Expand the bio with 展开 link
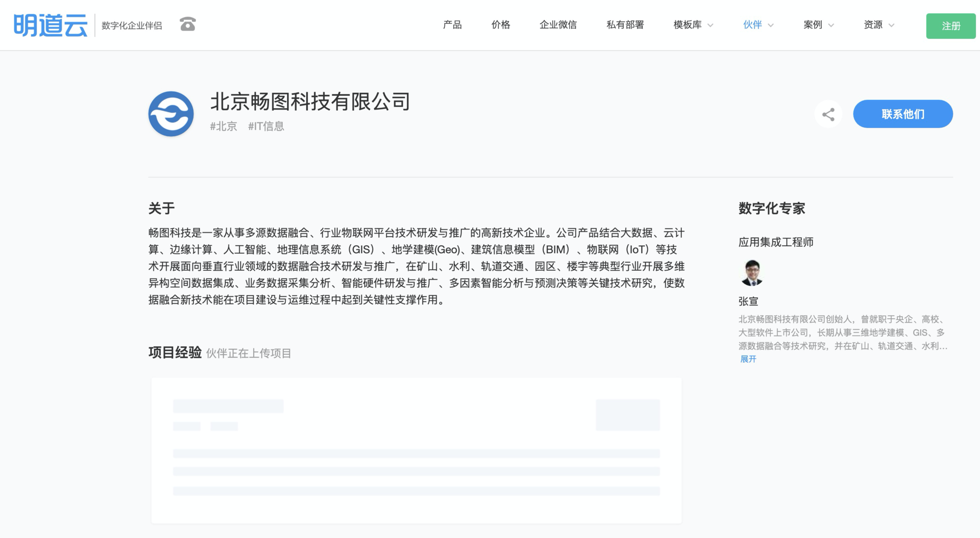 [x=748, y=359]
